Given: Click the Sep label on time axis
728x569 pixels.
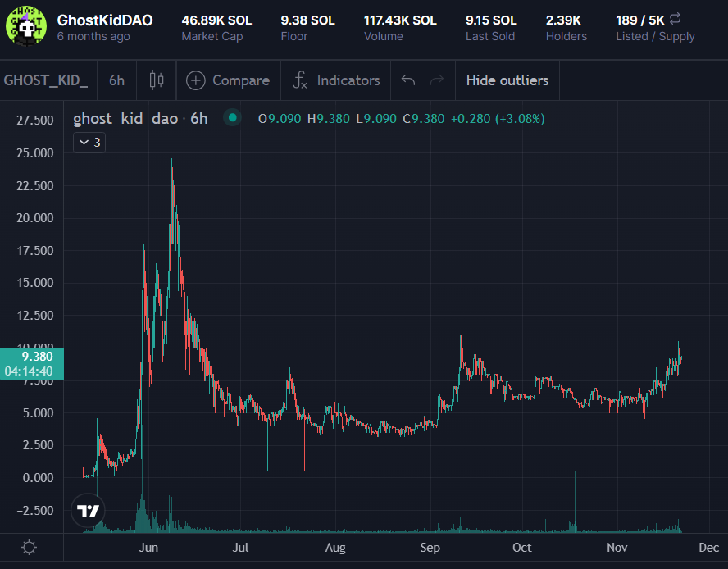Looking at the screenshot, I should (x=430, y=548).
